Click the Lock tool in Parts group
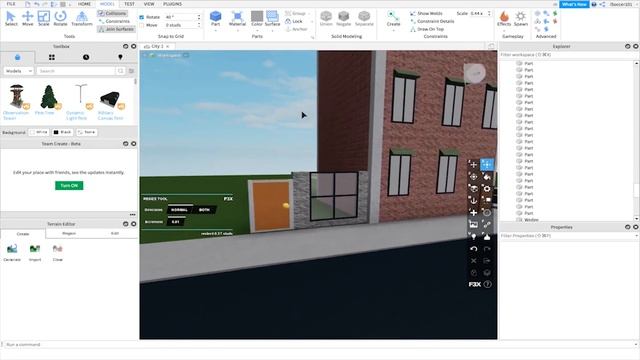 coord(294,21)
